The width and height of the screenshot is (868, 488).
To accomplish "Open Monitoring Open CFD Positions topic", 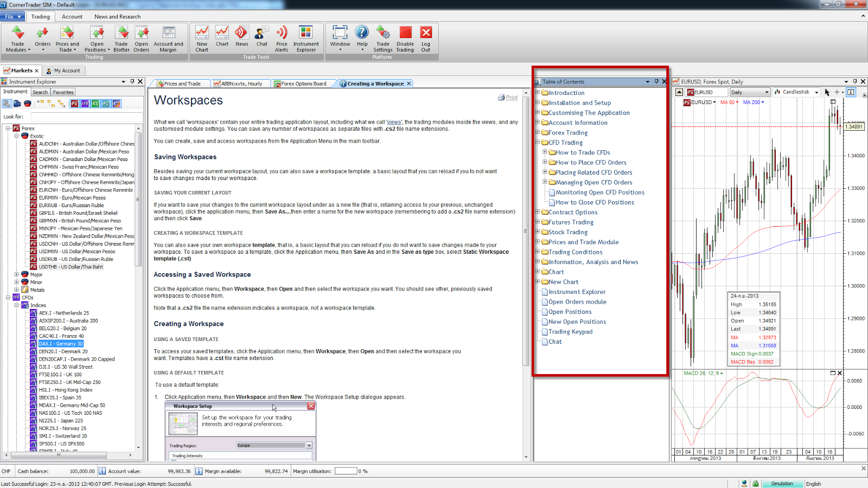I will click(600, 192).
